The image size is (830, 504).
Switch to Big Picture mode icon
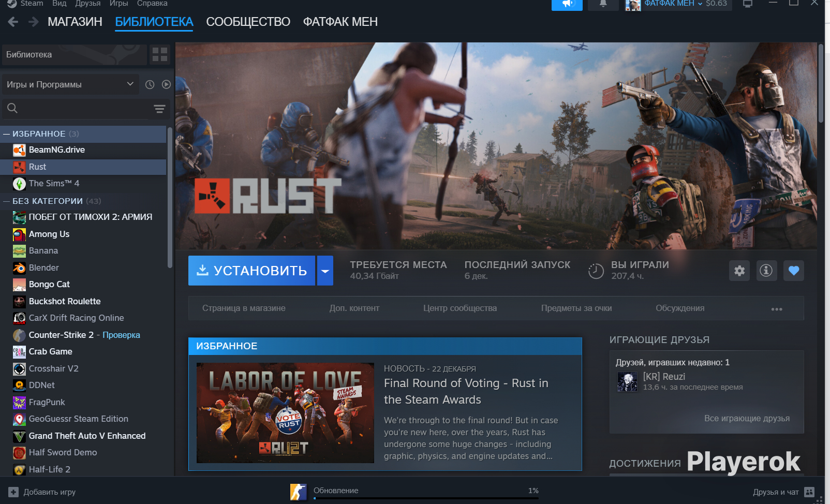click(x=748, y=4)
